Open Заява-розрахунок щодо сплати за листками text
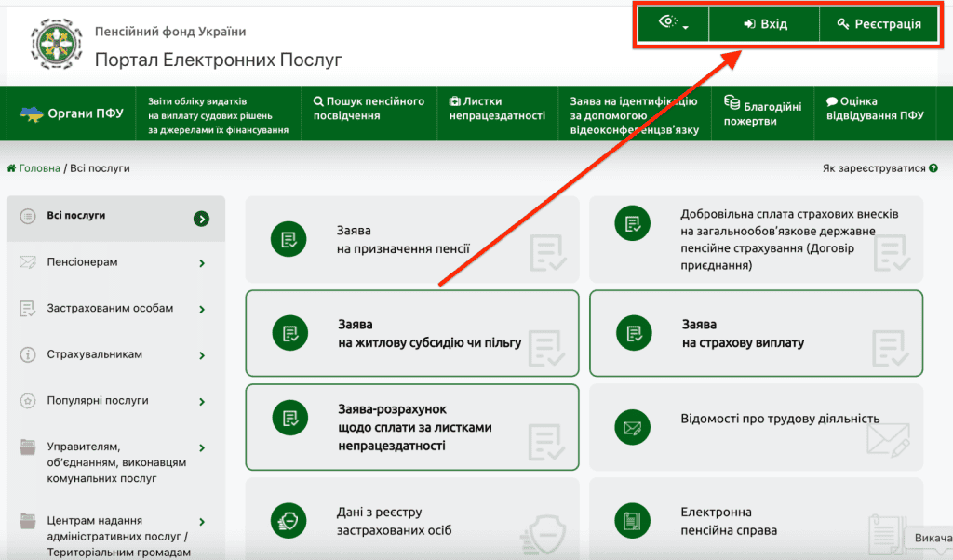The width and height of the screenshot is (953, 560). point(414,427)
